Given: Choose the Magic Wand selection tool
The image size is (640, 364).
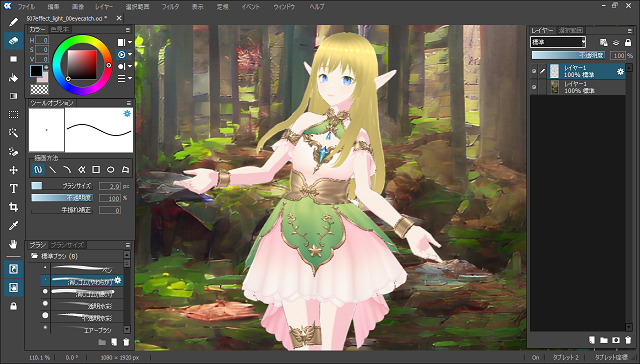Looking at the screenshot, I should click(13, 133).
